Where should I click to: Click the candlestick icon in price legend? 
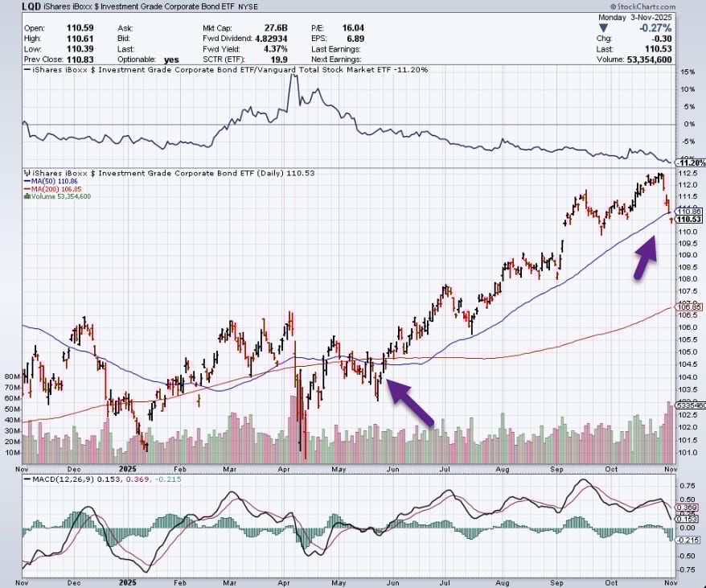pyautogui.click(x=27, y=173)
